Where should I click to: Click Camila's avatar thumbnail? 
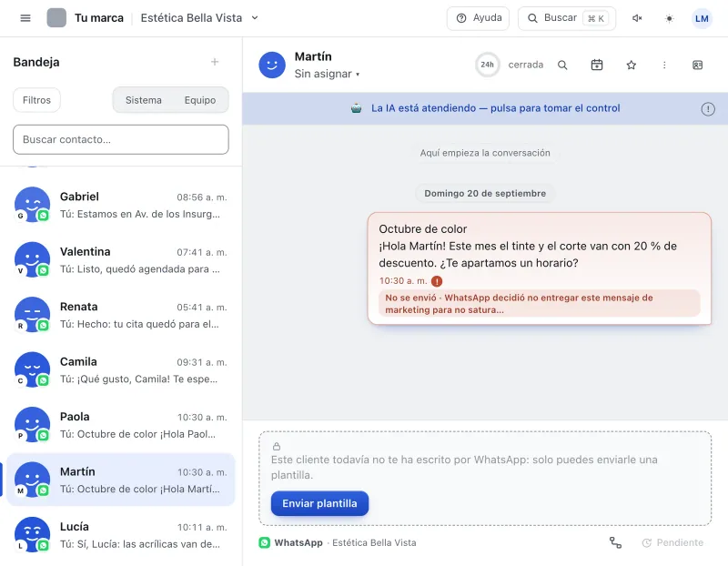(32, 369)
